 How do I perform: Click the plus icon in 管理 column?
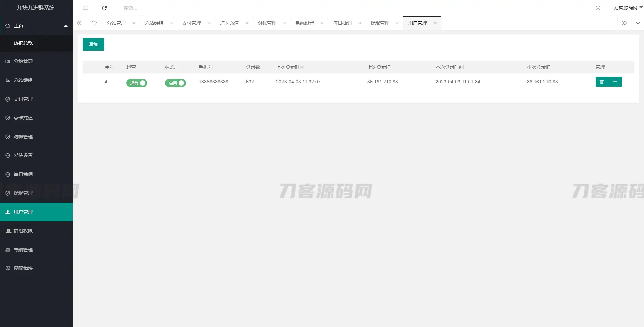[x=616, y=82]
